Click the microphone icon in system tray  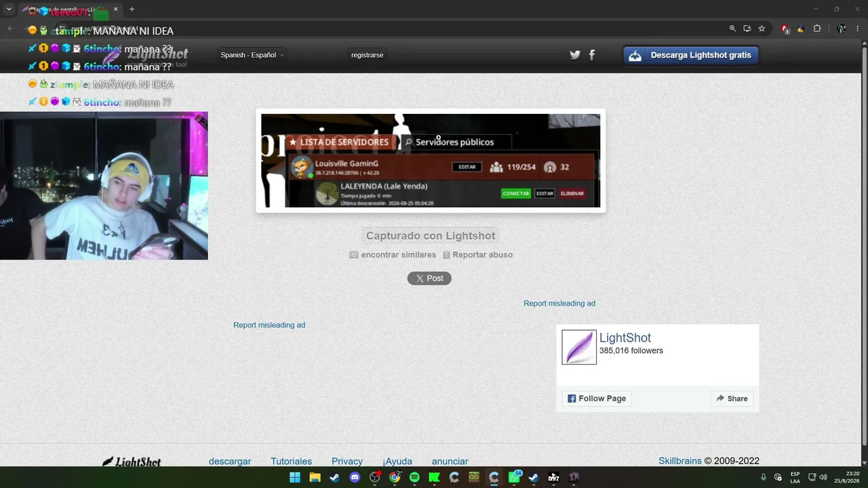(x=764, y=477)
